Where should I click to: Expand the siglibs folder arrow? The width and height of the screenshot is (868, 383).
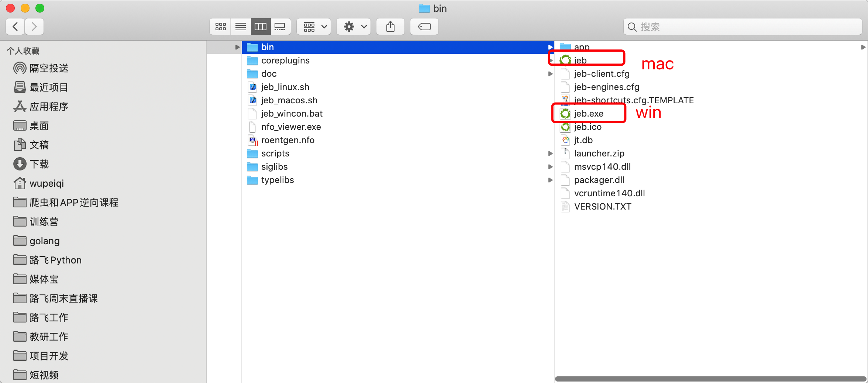coord(550,167)
